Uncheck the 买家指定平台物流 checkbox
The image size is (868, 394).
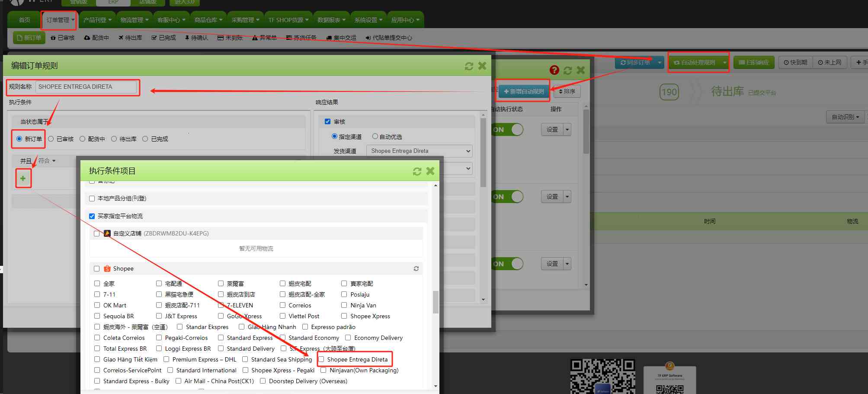(92, 216)
